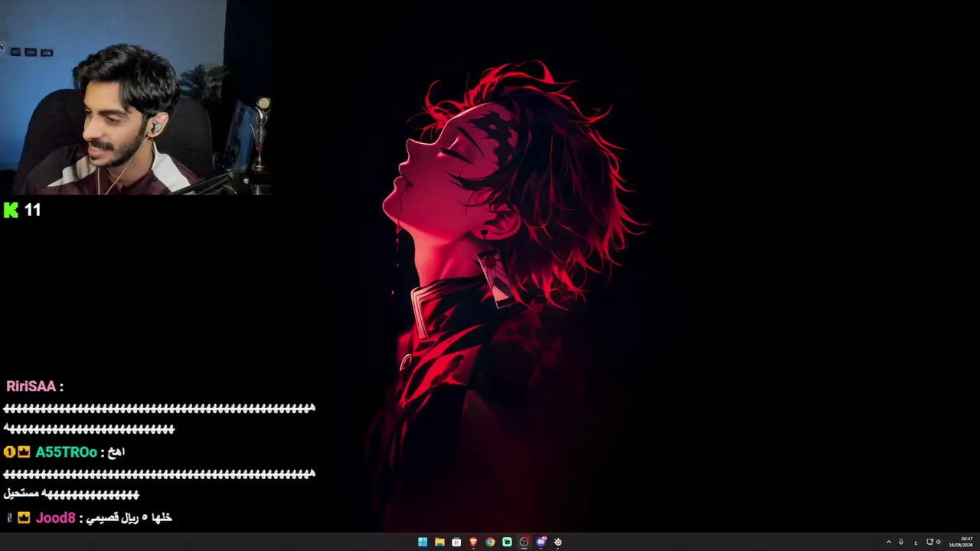The width and height of the screenshot is (980, 551).
Task: Open File Explorer from the taskbar
Action: point(439,542)
